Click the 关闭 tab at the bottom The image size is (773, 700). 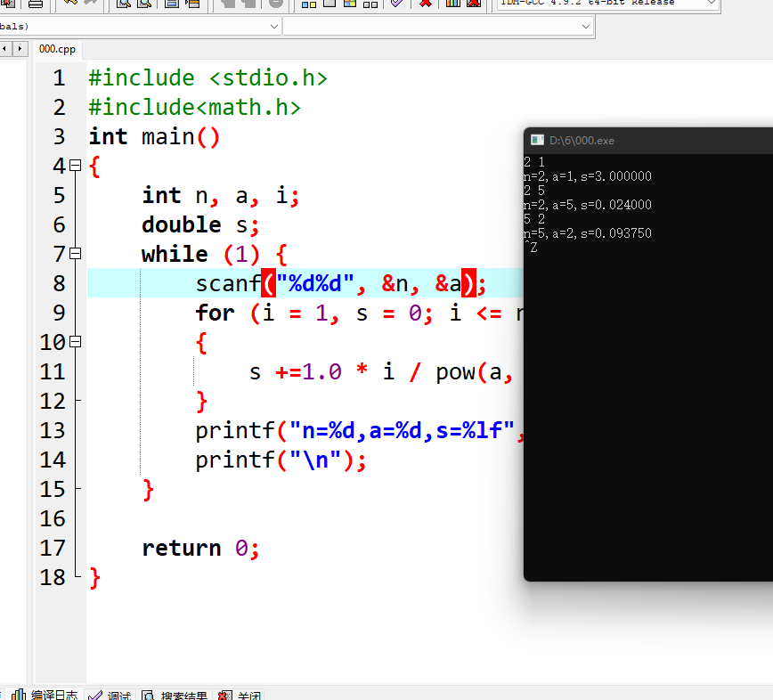click(240, 695)
